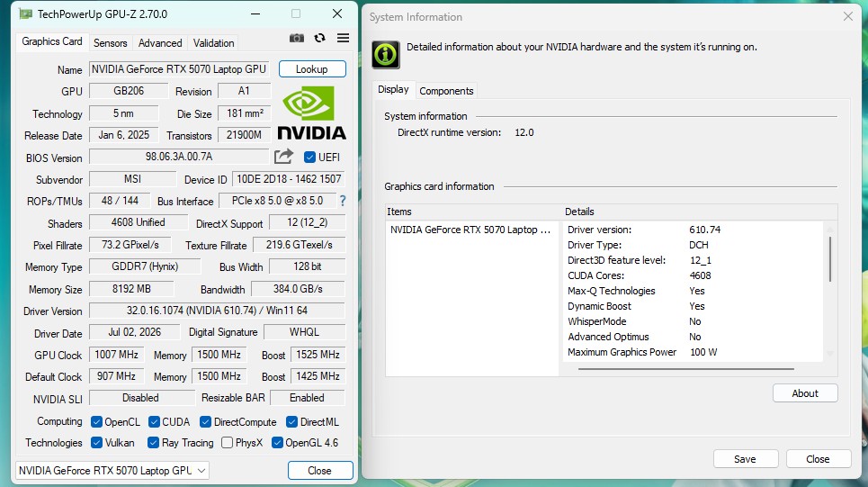Click the Default Clock 907 MHz value
Viewport: 868px width, 487px height.
point(116,376)
